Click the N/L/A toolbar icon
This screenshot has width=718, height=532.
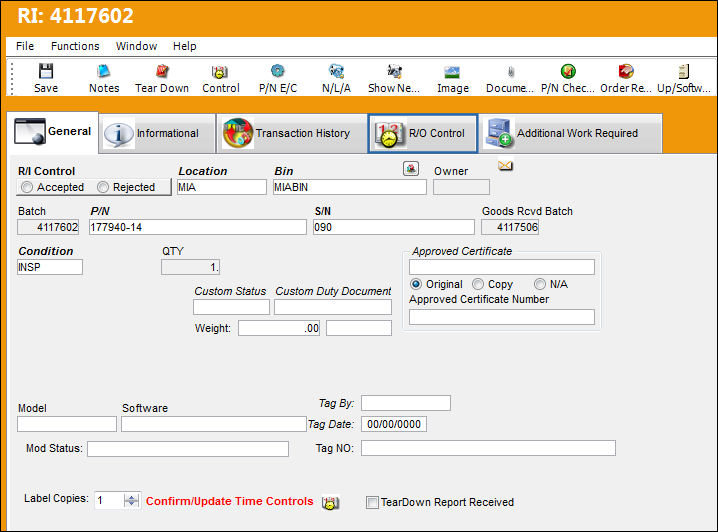tap(336, 71)
